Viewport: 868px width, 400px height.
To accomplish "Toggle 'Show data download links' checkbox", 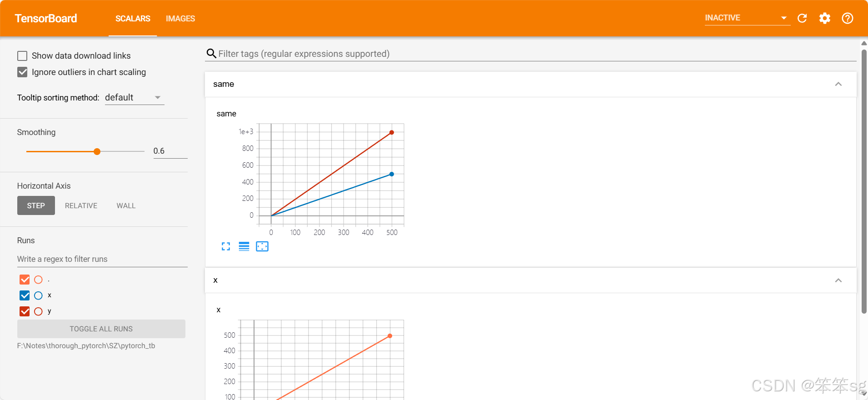I will (x=22, y=56).
